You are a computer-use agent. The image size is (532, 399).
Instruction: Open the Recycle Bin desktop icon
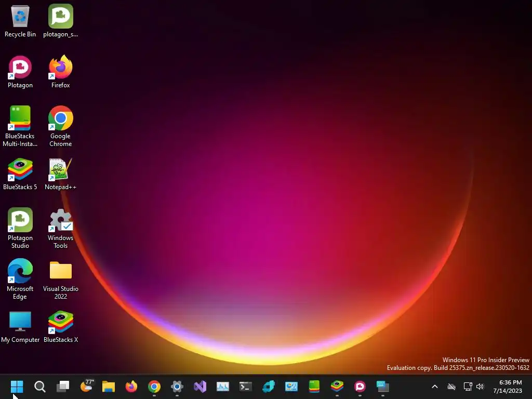[x=20, y=20]
